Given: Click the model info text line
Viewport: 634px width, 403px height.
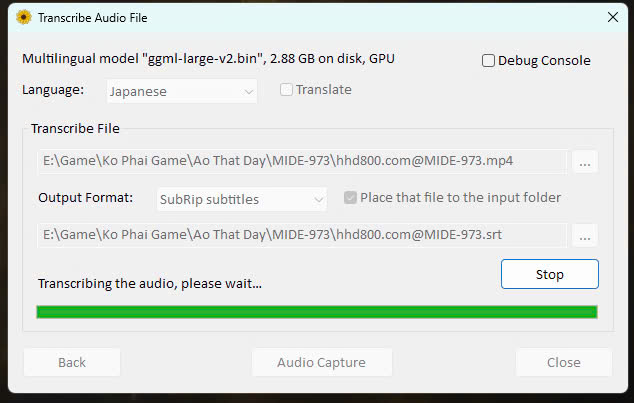Looking at the screenshot, I should [x=208, y=59].
